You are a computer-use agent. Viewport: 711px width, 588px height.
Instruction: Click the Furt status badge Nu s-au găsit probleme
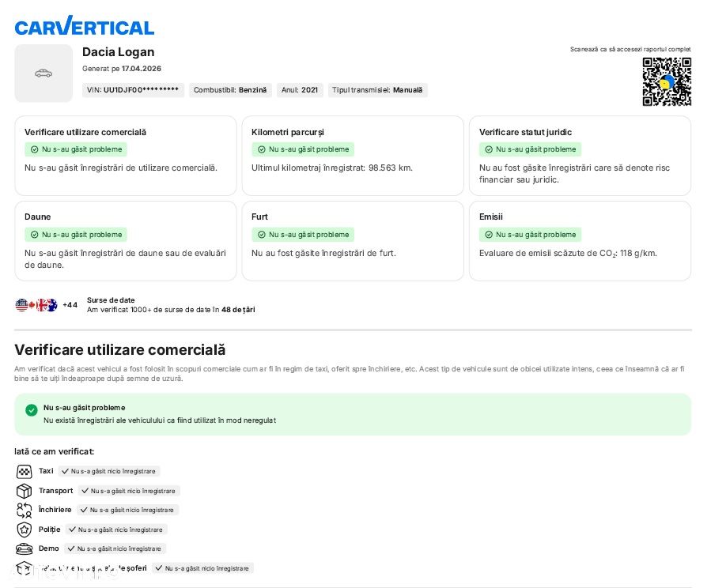(303, 235)
